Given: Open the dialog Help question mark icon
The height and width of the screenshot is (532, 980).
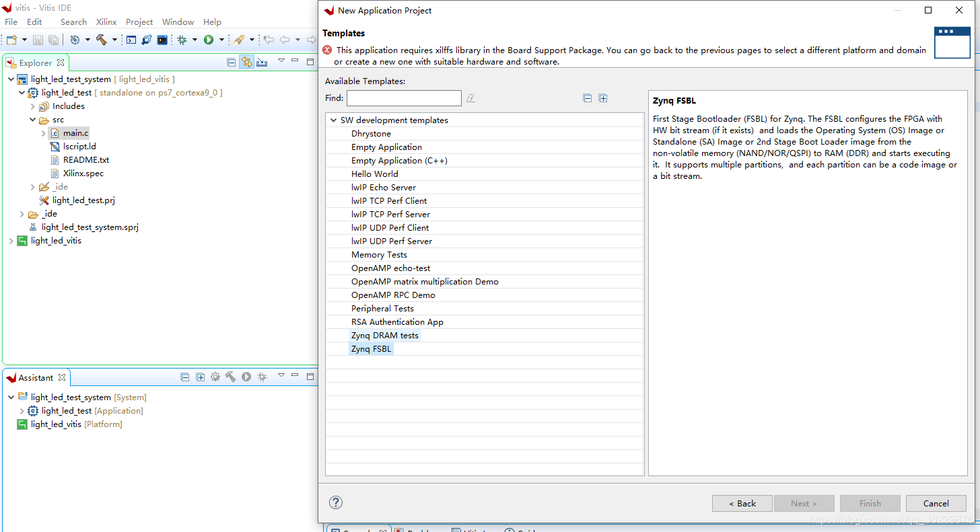Looking at the screenshot, I should [336, 502].
